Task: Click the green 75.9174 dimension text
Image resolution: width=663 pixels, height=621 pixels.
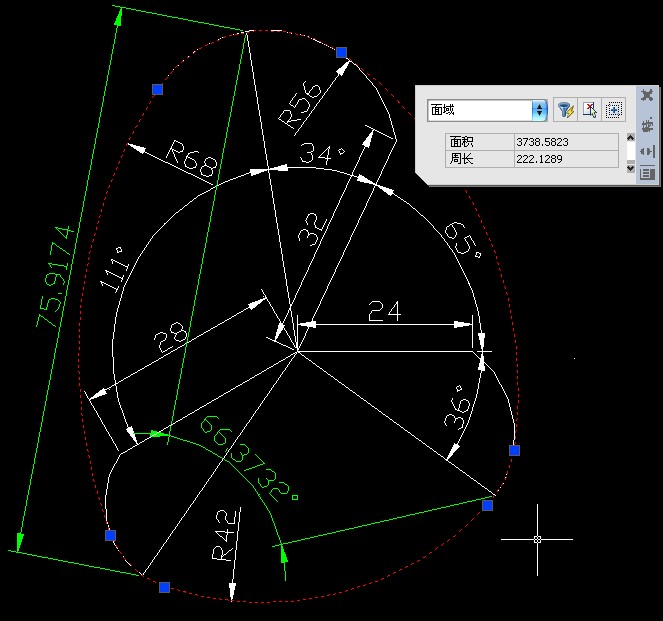Action: click(55, 277)
